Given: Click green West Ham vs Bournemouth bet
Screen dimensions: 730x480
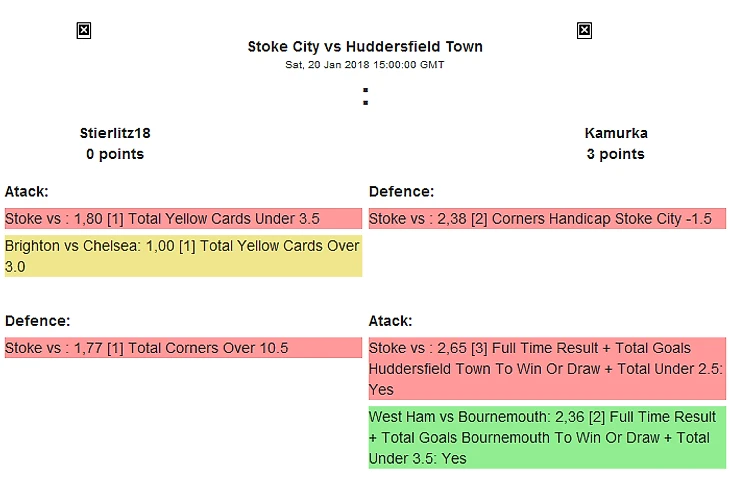Looking at the screenshot, I should tap(547, 437).
